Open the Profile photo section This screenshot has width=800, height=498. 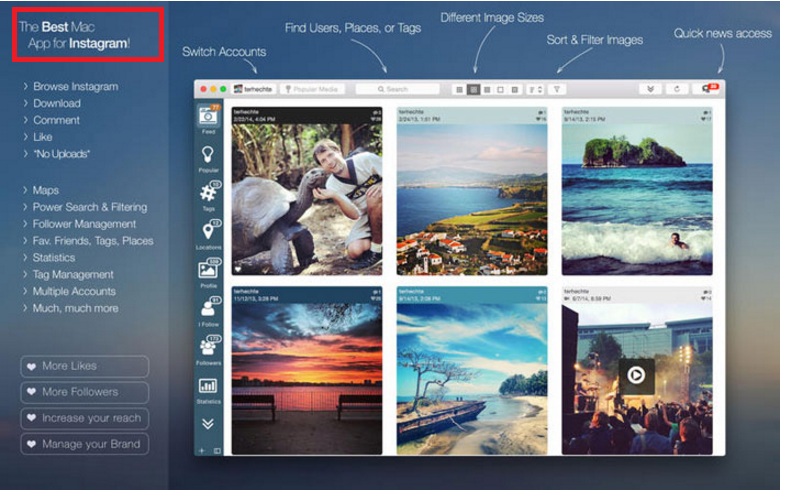(208, 273)
